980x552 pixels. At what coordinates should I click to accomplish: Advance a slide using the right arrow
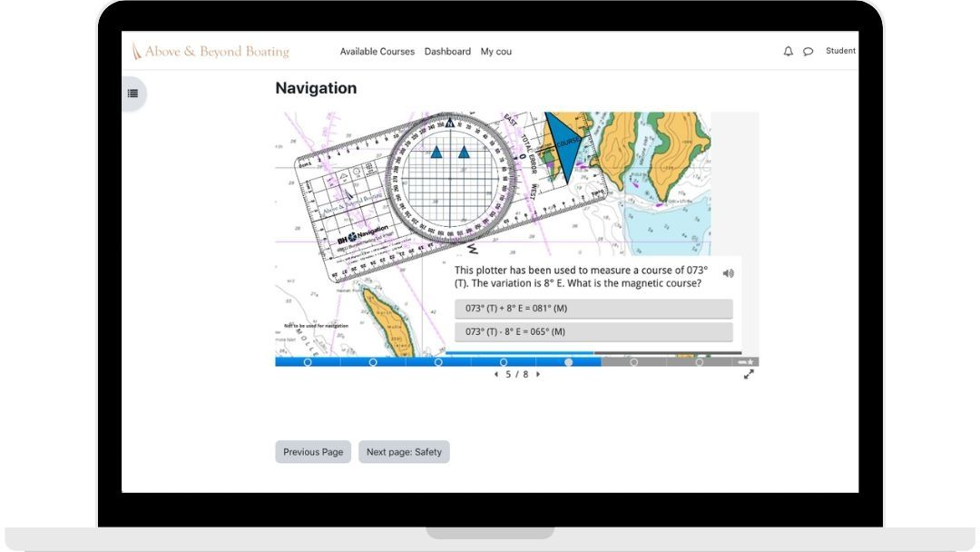pos(537,372)
